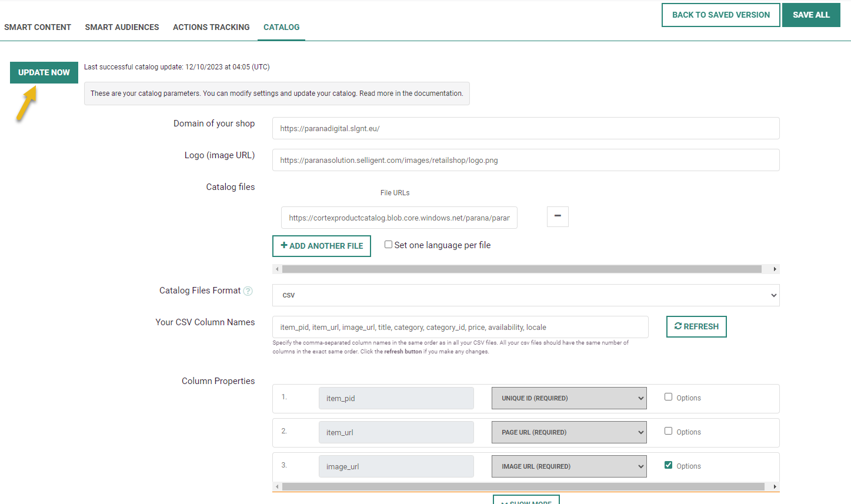Click left arrow of Column Properties scrollbar
Screen dimensions: 851x504
[277, 487]
